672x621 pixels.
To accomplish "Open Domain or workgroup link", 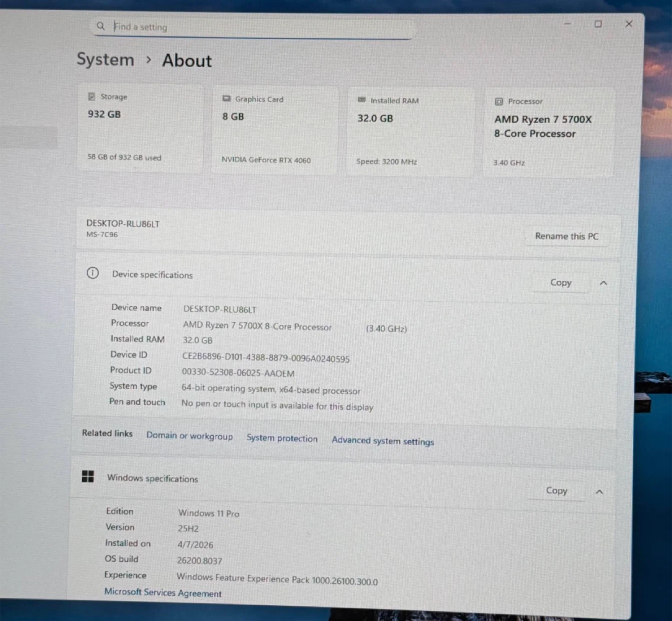I will point(189,436).
